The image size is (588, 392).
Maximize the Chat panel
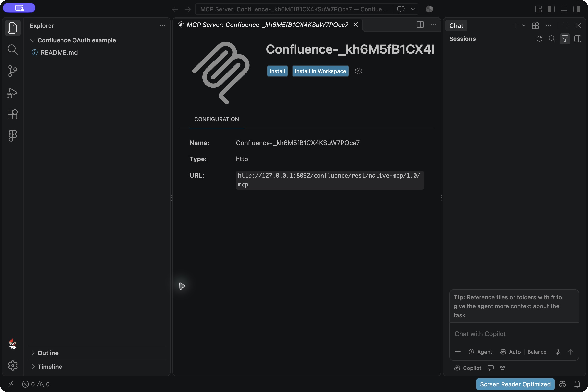(x=565, y=25)
